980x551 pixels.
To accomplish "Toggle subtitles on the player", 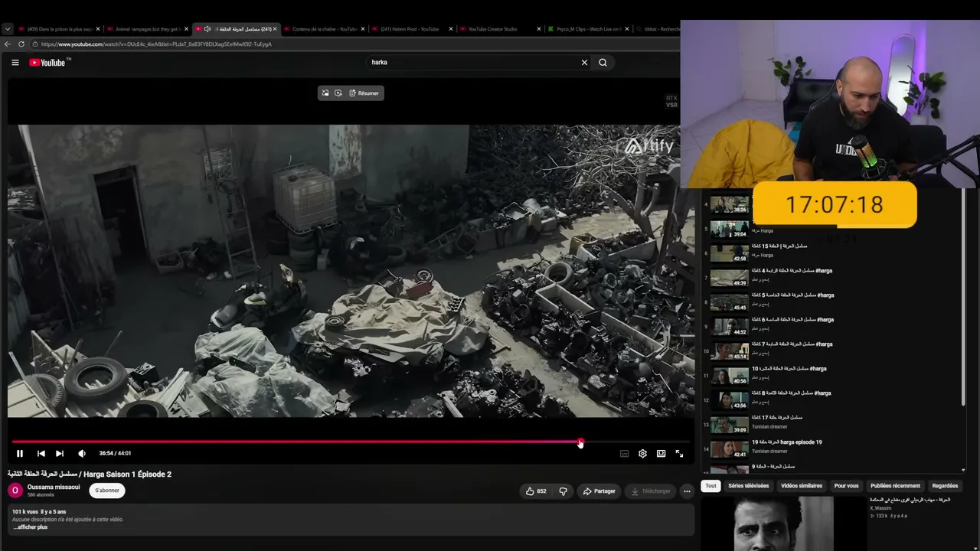I will tap(624, 454).
